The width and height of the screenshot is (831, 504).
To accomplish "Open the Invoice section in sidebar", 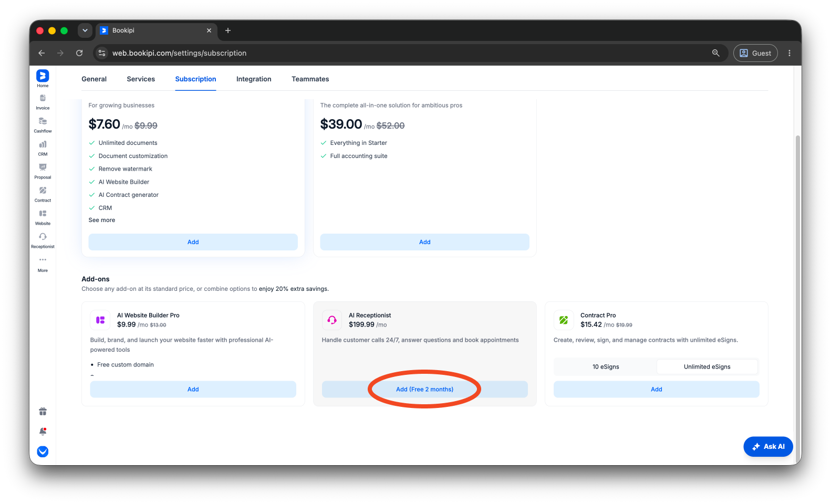I will click(x=43, y=102).
